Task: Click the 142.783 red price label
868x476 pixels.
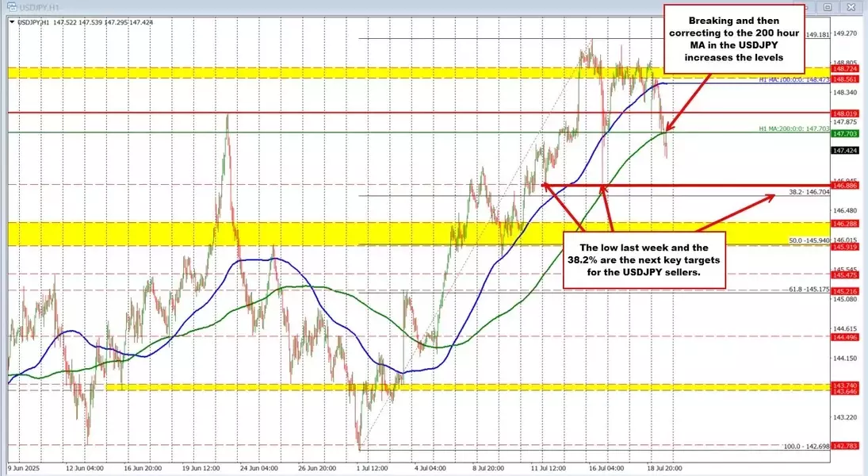Action: pos(845,446)
